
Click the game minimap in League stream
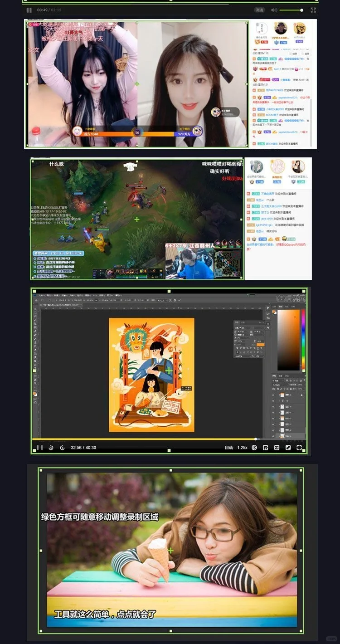click(228, 263)
